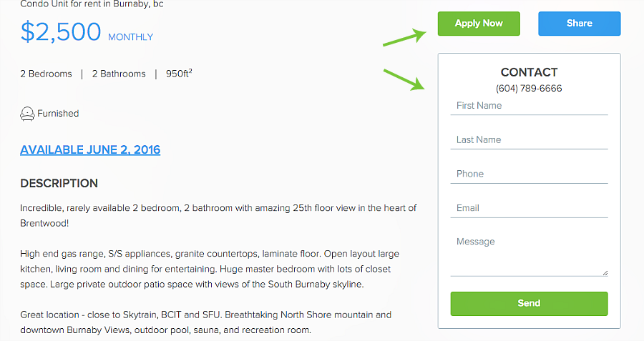The width and height of the screenshot is (644, 341).
Task: Submit the contact form with Send
Action: (x=529, y=304)
